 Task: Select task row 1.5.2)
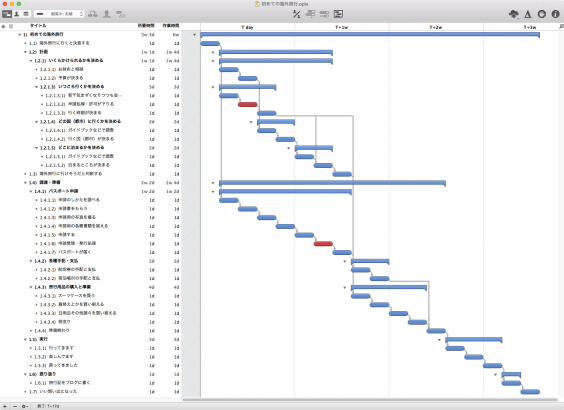click(x=91, y=357)
